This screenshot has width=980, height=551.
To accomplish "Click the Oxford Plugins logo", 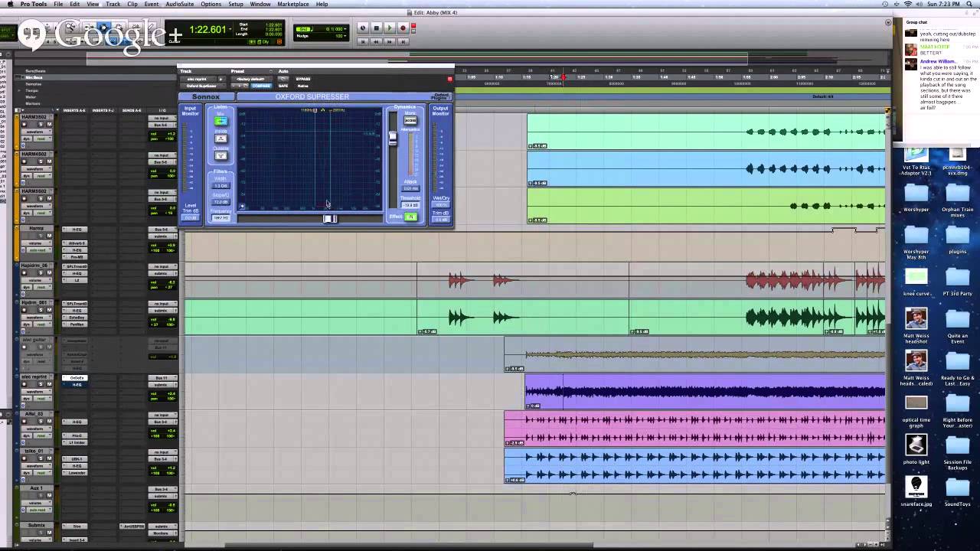I will pyautogui.click(x=441, y=96).
